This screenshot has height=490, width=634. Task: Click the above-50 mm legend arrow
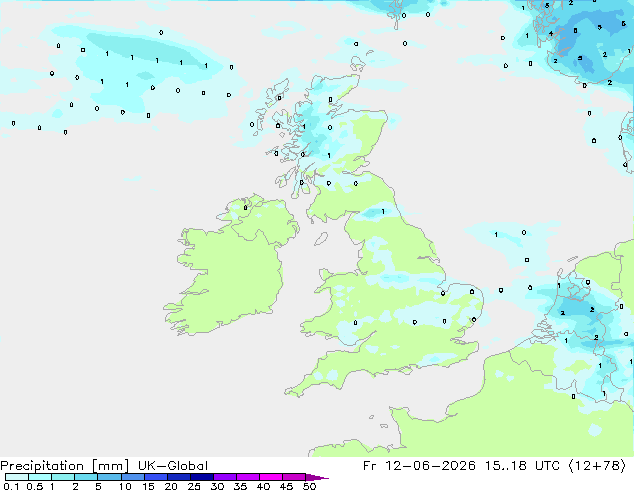(317, 477)
